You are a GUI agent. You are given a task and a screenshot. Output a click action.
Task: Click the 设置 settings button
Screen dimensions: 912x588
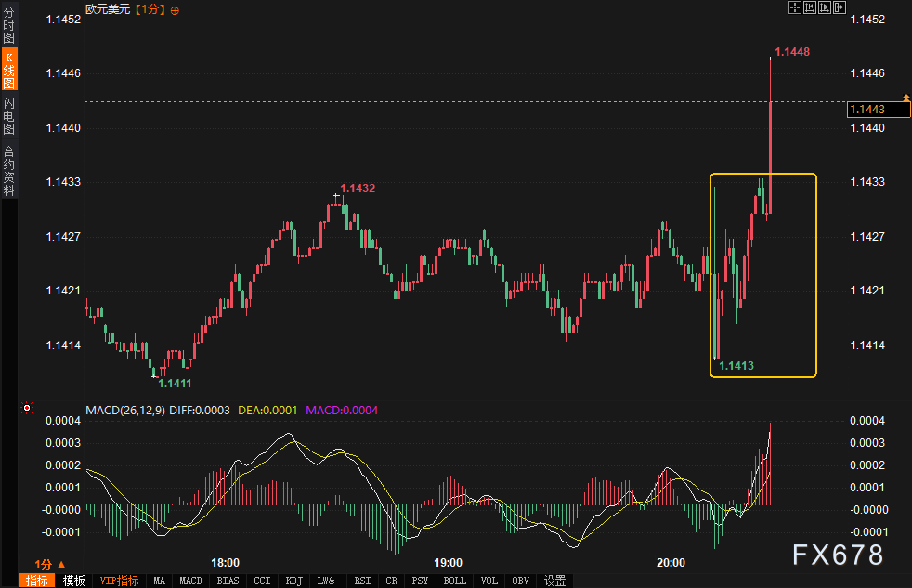(555, 581)
